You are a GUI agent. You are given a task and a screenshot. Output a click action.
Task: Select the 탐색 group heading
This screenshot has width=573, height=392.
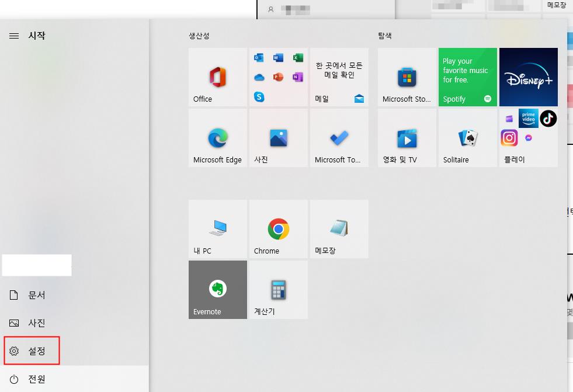pyautogui.click(x=385, y=36)
